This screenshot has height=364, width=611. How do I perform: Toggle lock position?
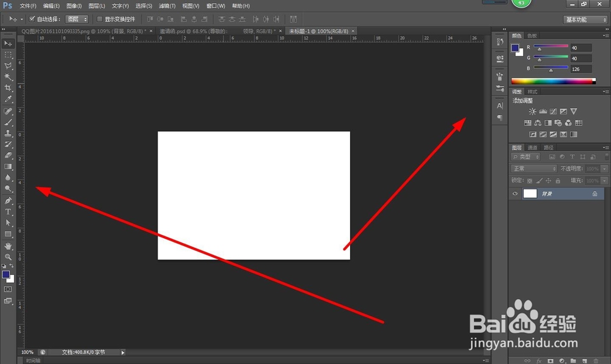(548, 181)
